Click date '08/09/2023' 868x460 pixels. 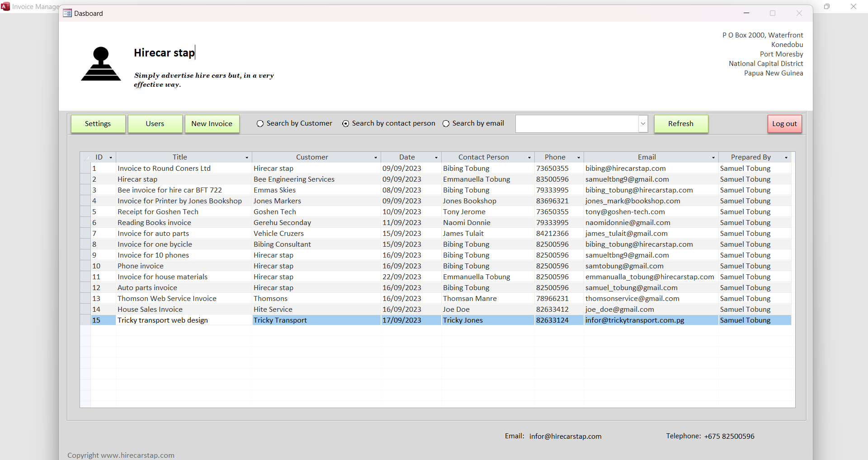pos(402,190)
